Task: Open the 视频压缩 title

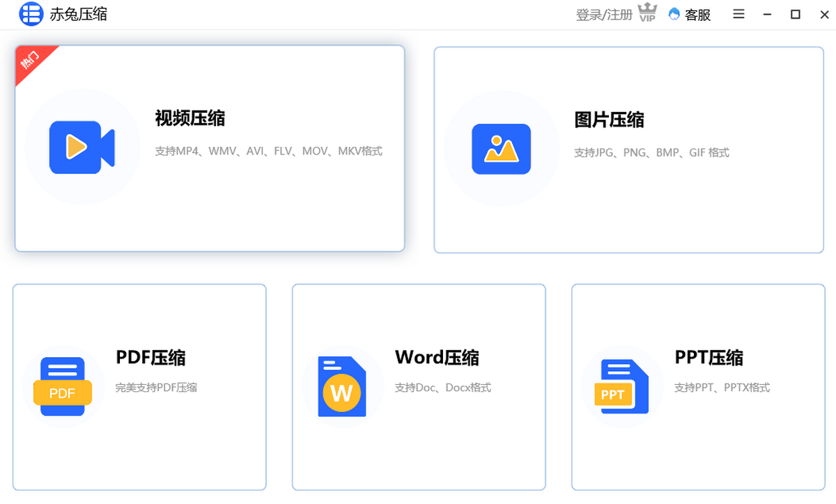Action: pos(190,118)
